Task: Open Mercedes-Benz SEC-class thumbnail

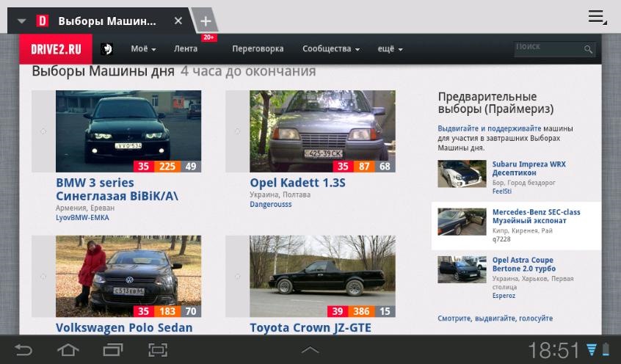Action: click(462, 222)
